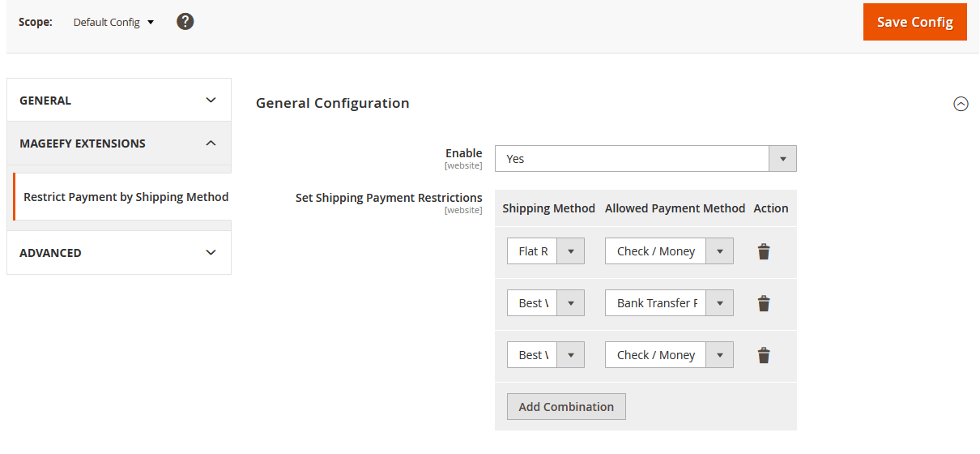Expand the ADVANCED sidebar section
The height and width of the screenshot is (454, 980).
[x=118, y=253]
